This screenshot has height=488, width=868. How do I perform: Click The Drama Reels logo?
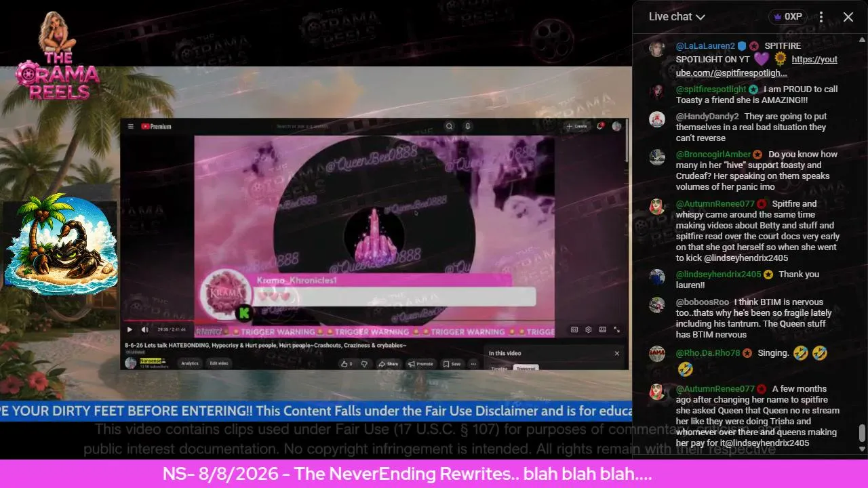57,56
